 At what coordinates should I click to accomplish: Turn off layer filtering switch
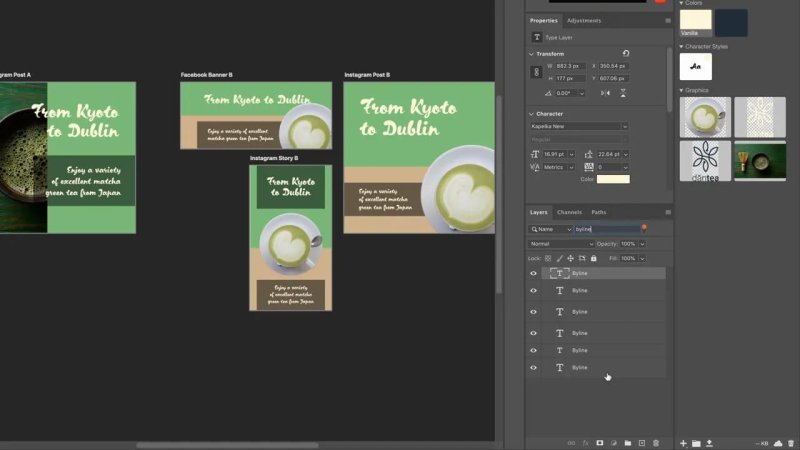[x=644, y=228]
